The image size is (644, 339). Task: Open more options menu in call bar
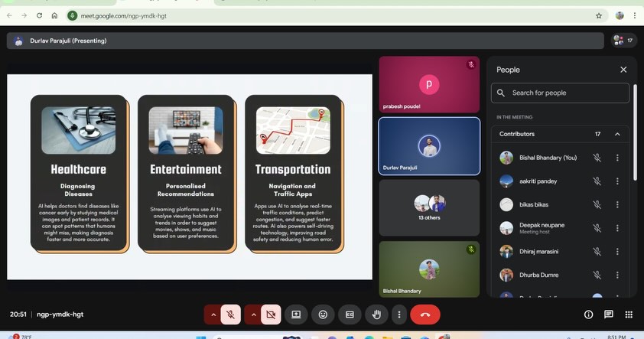[x=398, y=315]
